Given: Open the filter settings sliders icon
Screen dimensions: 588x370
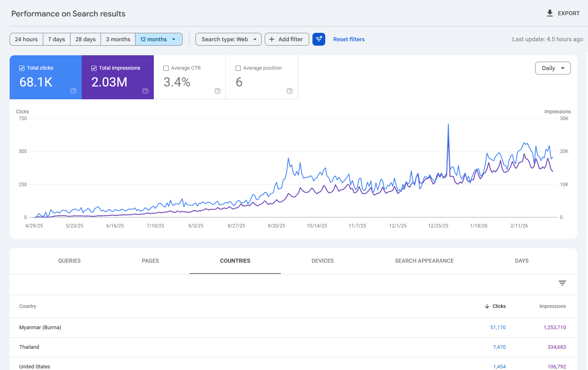Looking at the screenshot, I should click(x=319, y=39).
